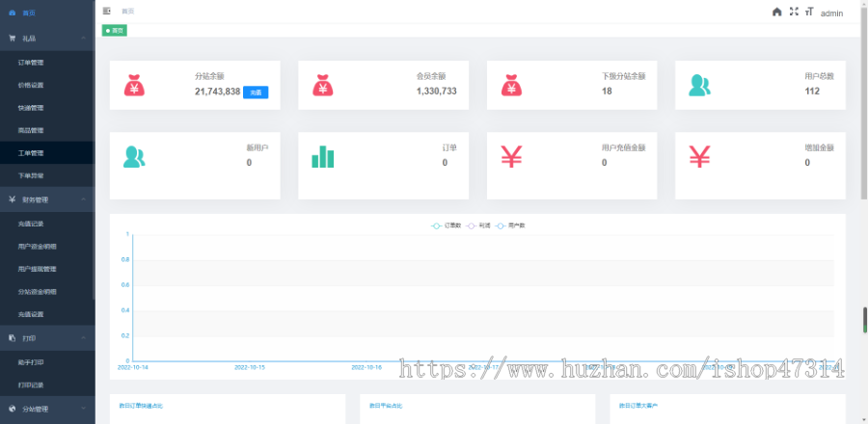Click the 下级分站余额 value 18
Screen dimensions: 868x424
(x=607, y=92)
